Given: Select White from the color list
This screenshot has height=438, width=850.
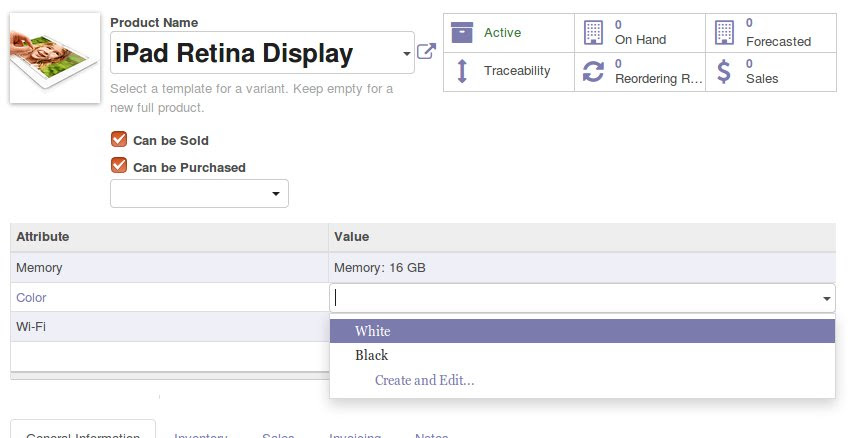Looking at the screenshot, I should (x=582, y=331).
